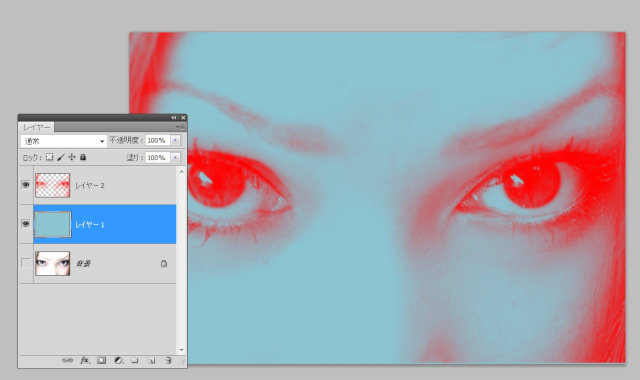Hide レイヤー 1 layer visibility
This screenshot has height=380, width=640.
coord(26,224)
